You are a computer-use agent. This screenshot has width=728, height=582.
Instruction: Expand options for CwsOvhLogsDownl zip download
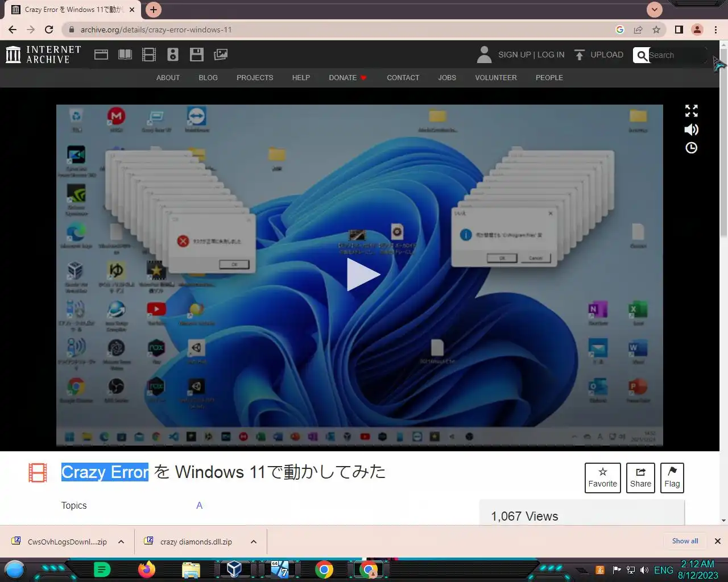[x=121, y=542]
